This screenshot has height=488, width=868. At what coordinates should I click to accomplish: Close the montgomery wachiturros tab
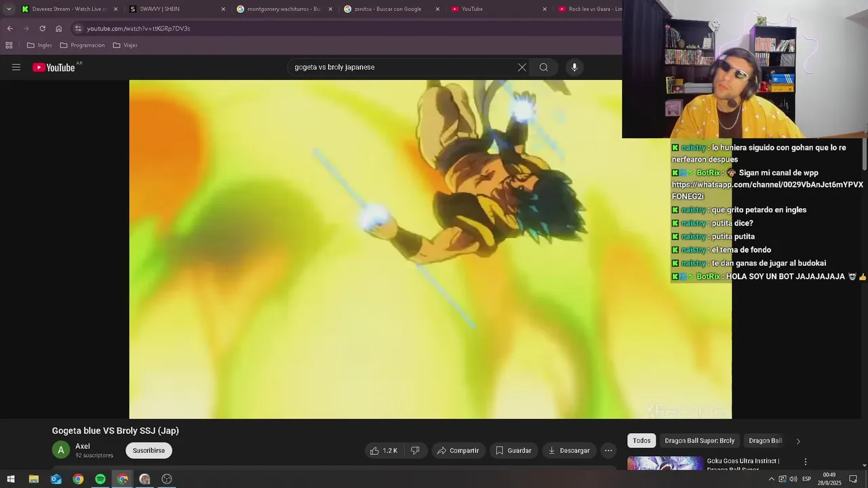[330, 9]
